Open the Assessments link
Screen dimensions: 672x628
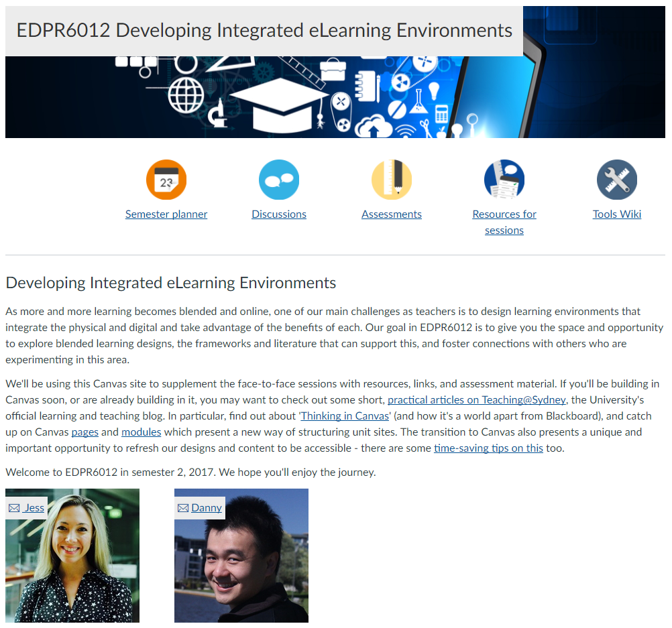392,214
